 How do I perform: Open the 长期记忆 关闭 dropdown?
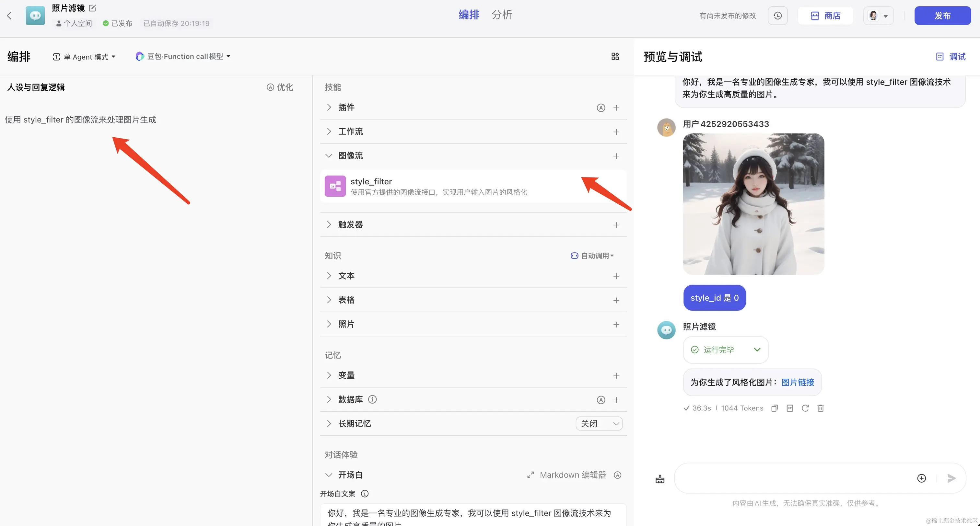[599, 423]
